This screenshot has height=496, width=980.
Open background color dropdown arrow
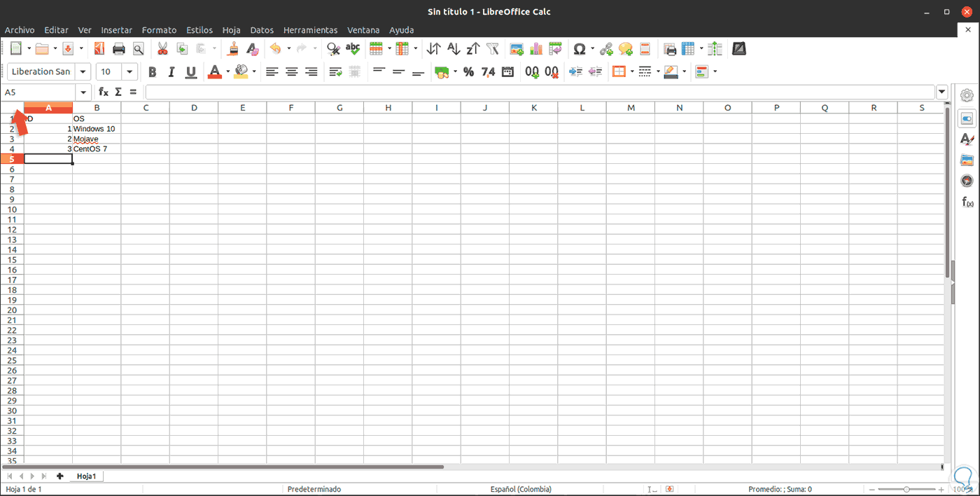(254, 71)
